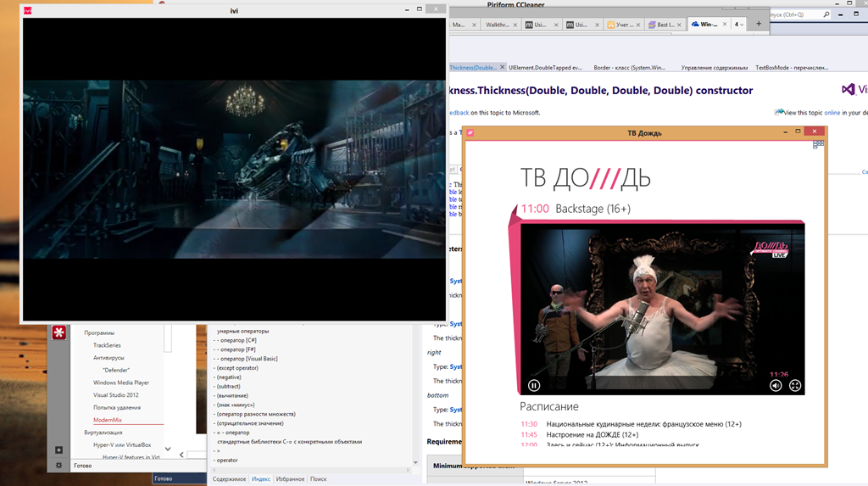Open the Best l... browser tab
868x486 pixels.
pos(665,25)
